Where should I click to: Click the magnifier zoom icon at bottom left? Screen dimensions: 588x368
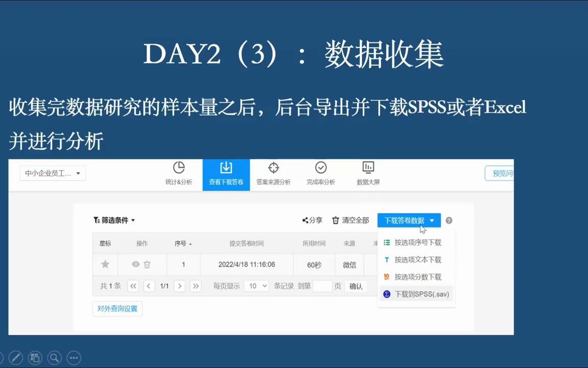pyautogui.click(x=54, y=357)
